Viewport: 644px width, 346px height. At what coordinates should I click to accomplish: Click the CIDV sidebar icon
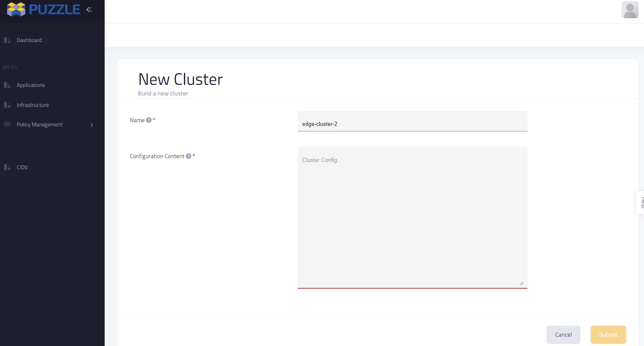7,167
